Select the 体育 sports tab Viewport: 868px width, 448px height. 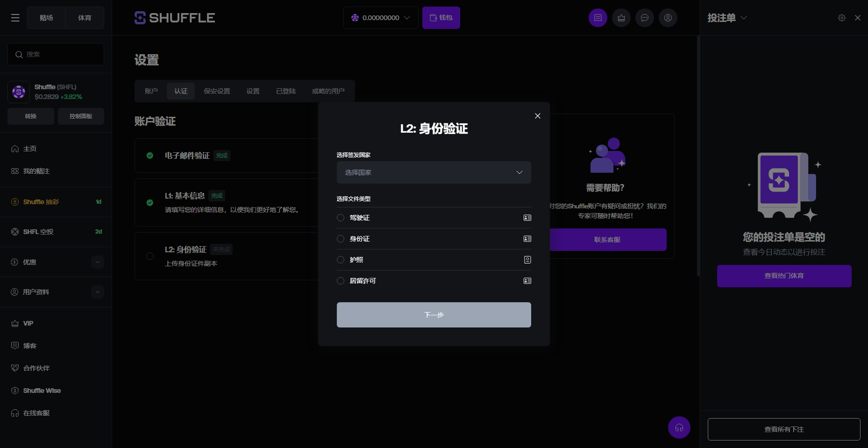click(85, 18)
